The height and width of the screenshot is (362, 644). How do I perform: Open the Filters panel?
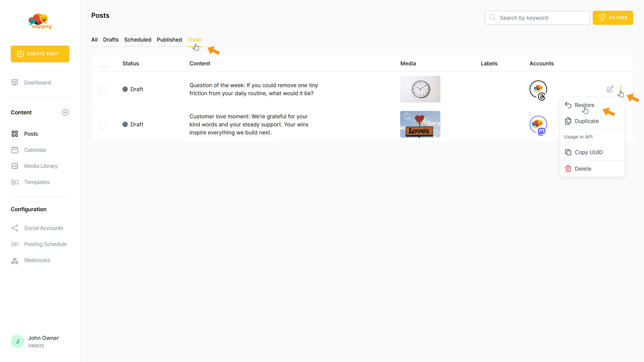tap(612, 18)
